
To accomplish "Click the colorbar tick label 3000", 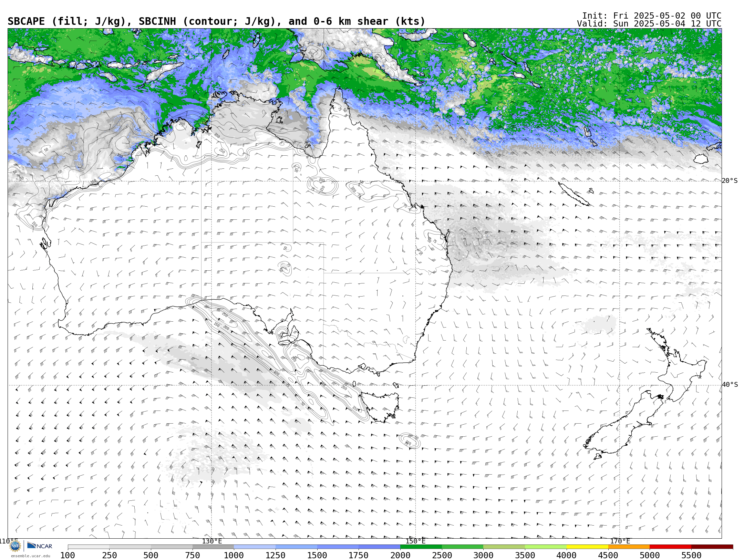I will pyautogui.click(x=483, y=555).
